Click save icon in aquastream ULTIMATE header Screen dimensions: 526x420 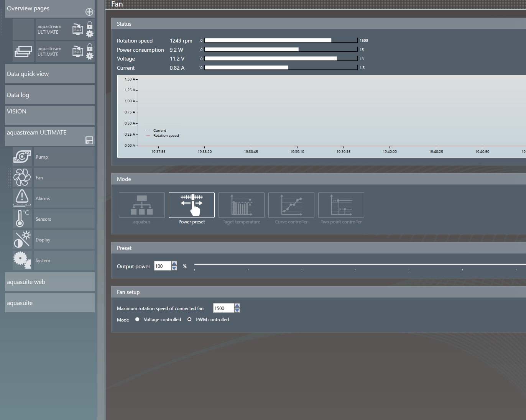[89, 140]
